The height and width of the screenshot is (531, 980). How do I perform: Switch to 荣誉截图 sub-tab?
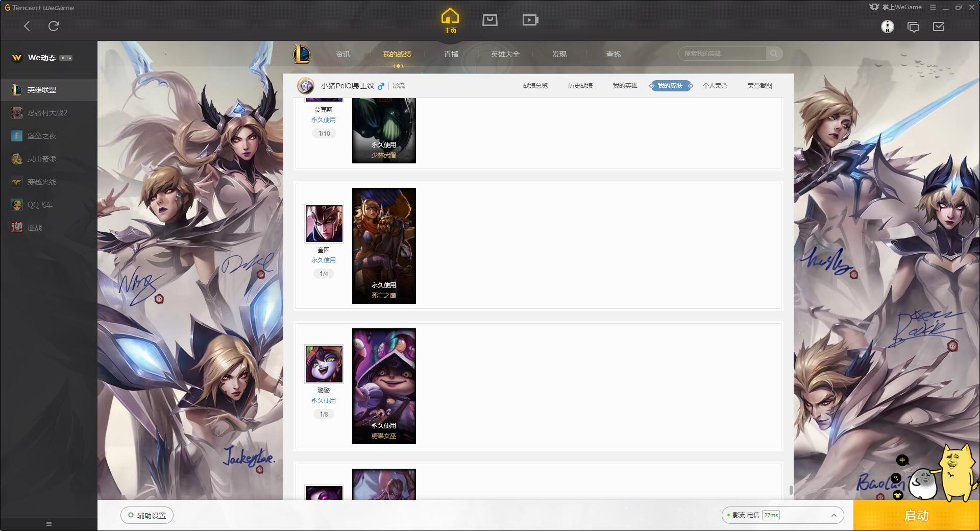760,86
